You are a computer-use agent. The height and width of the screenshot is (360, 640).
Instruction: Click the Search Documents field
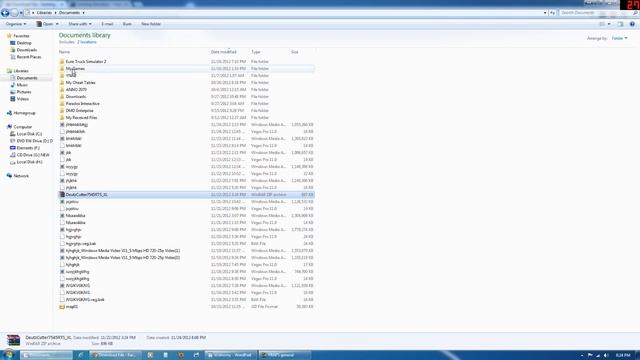point(595,13)
